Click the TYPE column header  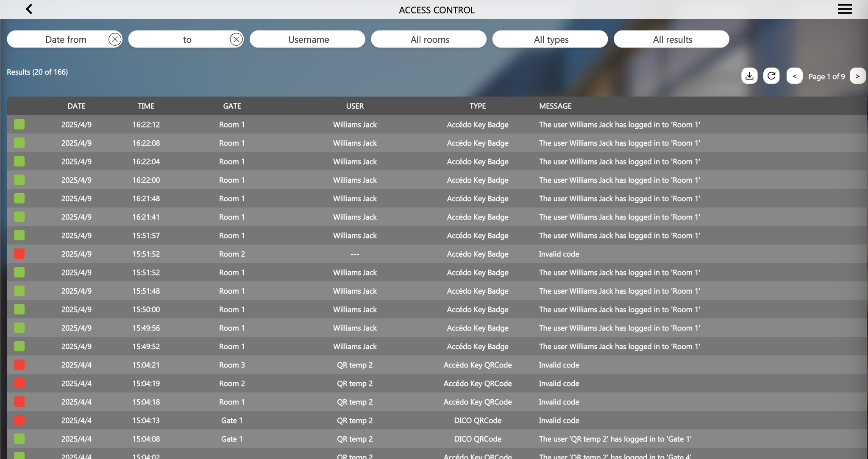click(x=478, y=106)
